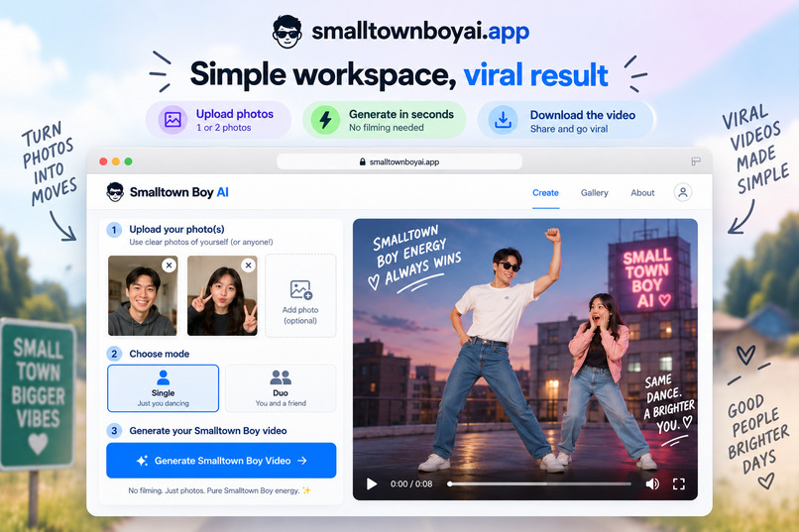This screenshot has height=532, width=799.
Task: Click the "Choose mode" heading
Action: click(x=160, y=354)
